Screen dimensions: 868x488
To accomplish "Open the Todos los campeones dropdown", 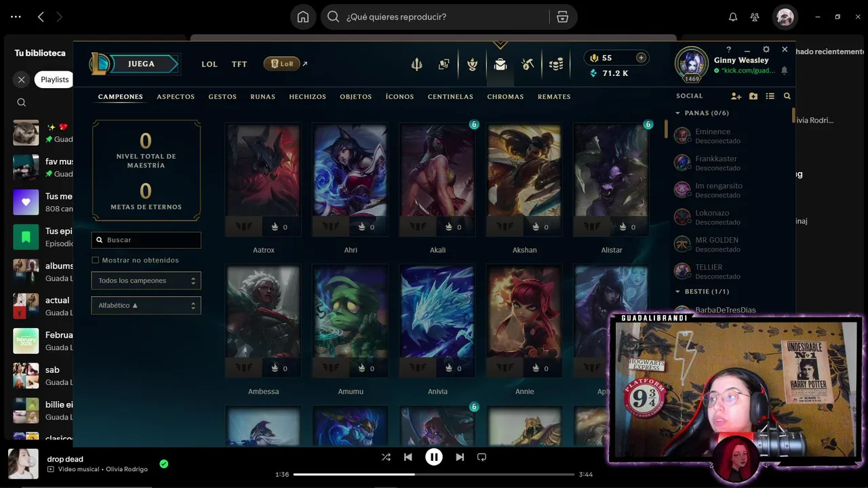I will pyautogui.click(x=146, y=281).
